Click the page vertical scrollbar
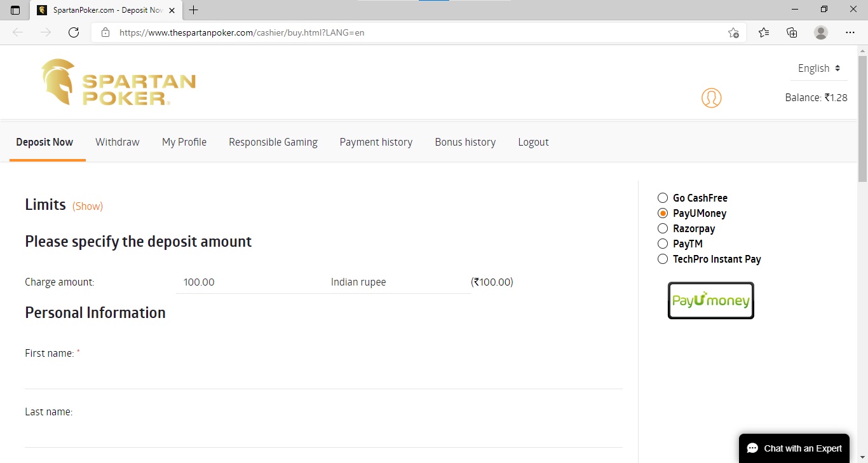 (x=862, y=120)
